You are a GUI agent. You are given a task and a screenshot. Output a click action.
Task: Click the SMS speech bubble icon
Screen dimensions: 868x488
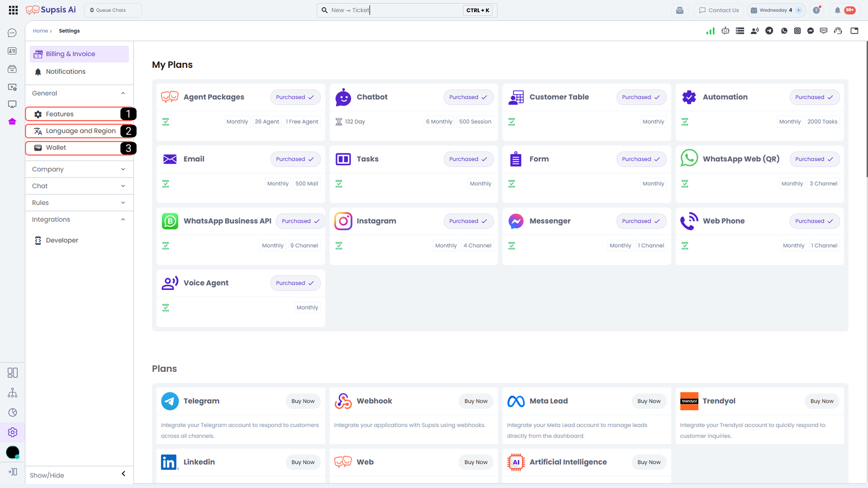pyautogui.click(x=824, y=31)
